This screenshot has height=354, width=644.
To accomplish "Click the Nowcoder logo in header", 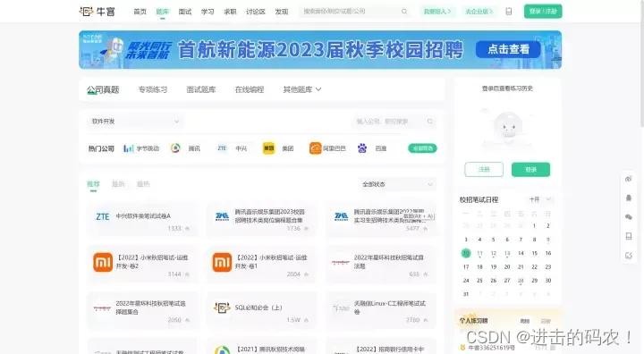I will pyautogui.click(x=97, y=12).
